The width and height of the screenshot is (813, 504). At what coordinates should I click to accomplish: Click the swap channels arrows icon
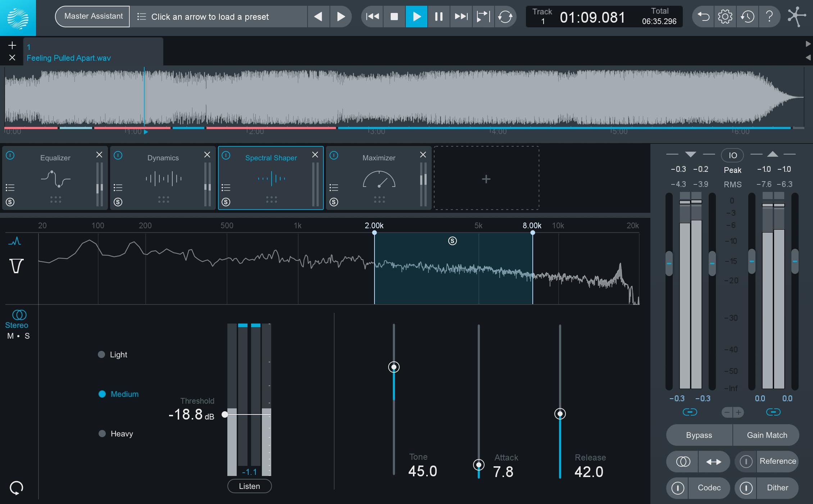click(714, 462)
